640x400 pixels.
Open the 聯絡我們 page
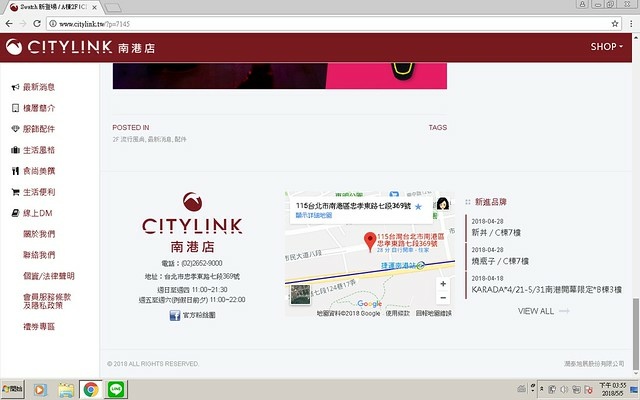click(39, 255)
